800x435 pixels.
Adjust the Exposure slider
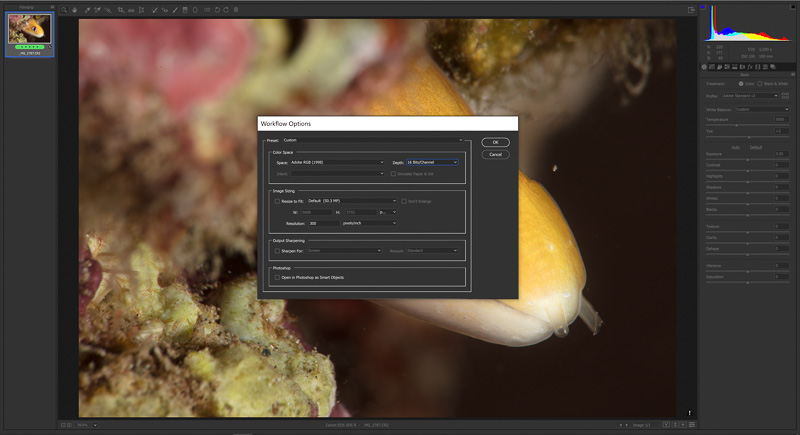[745, 161]
